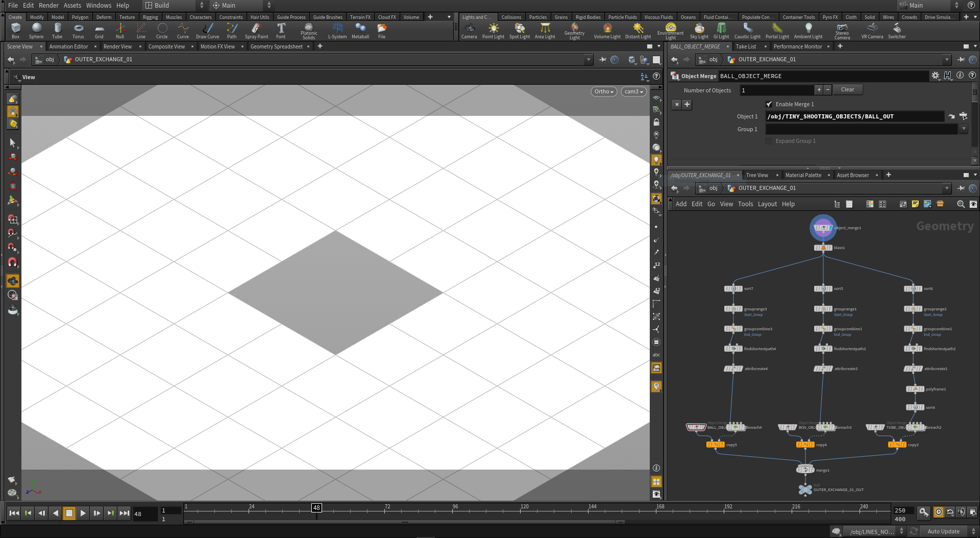Add a Spot Light
980x538 pixels.
click(x=520, y=31)
